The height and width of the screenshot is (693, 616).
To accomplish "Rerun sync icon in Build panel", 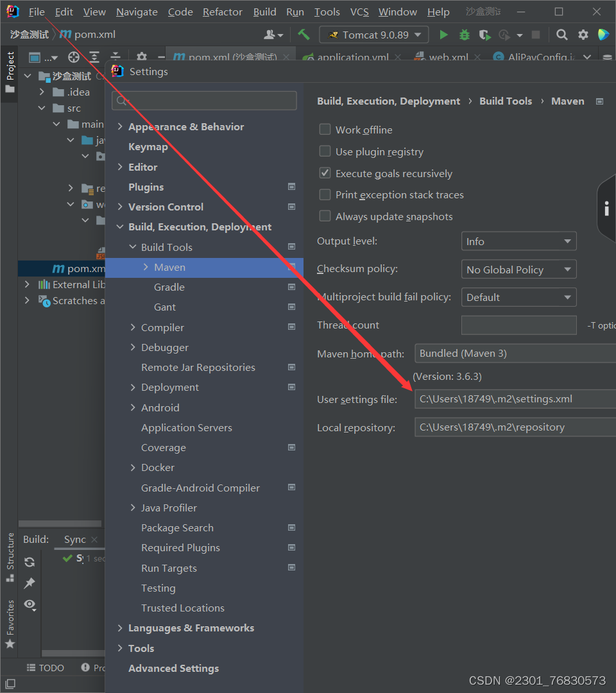I will coord(30,562).
